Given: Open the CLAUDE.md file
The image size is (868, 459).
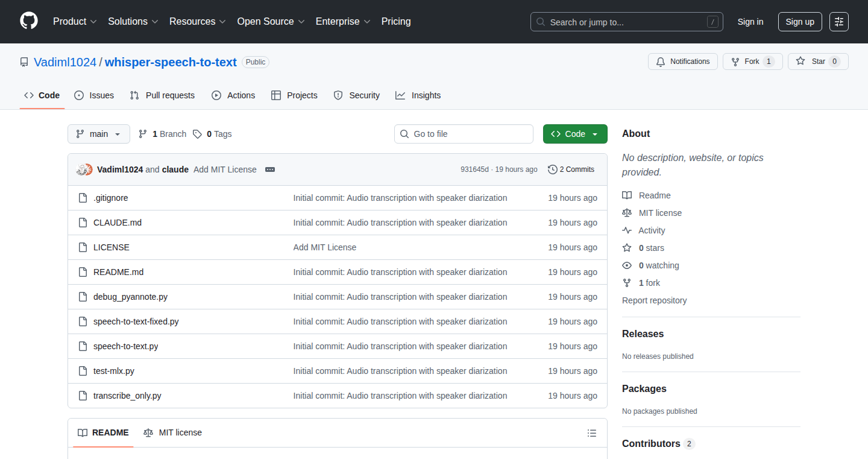Looking at the screenshot, I should point(118,223).
